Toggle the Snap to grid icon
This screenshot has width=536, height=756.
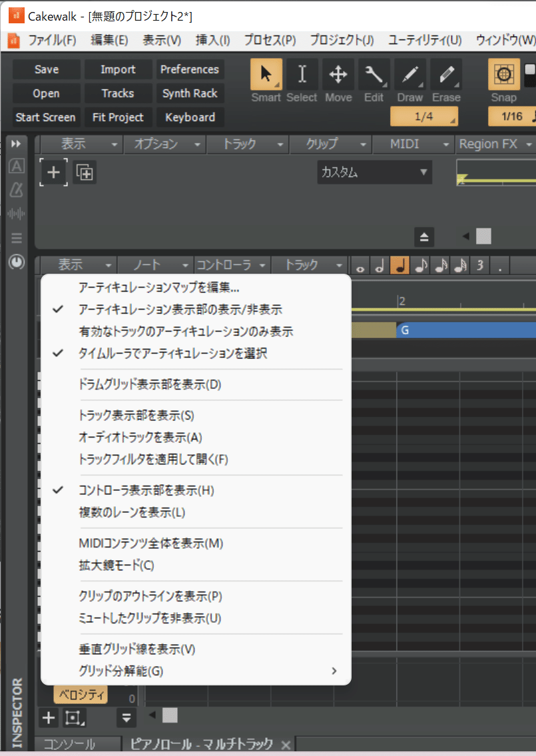[x=503, y=74]
